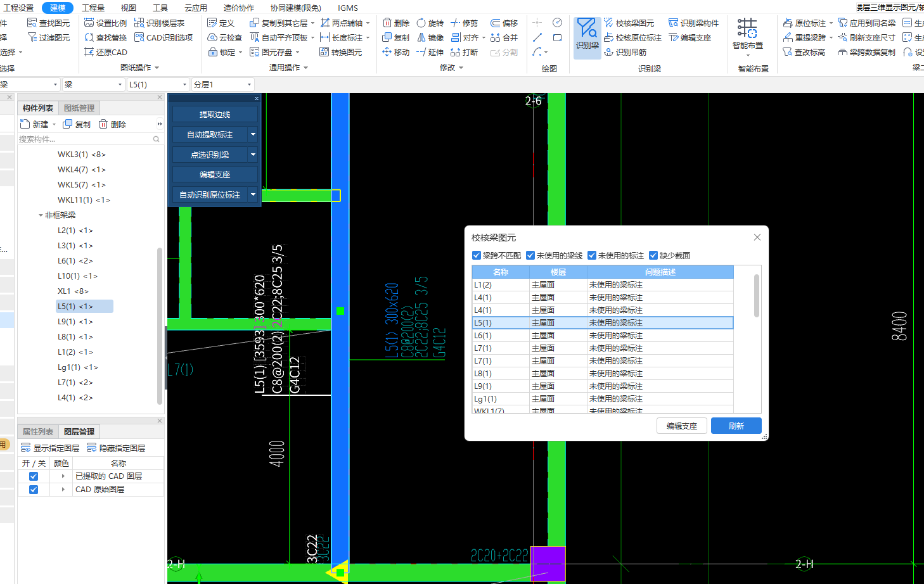
Task: Run the 云检查 cloud check
Action: click(225, 37)
